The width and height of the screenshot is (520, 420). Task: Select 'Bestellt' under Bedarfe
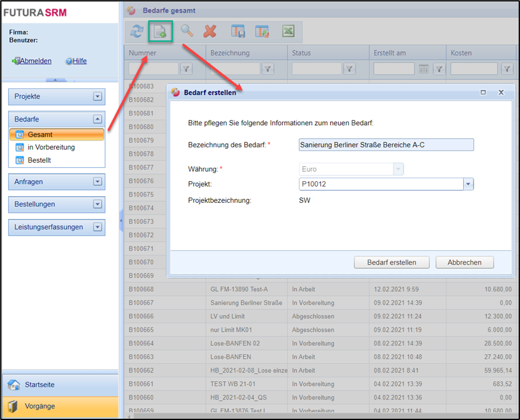(39, 160)
